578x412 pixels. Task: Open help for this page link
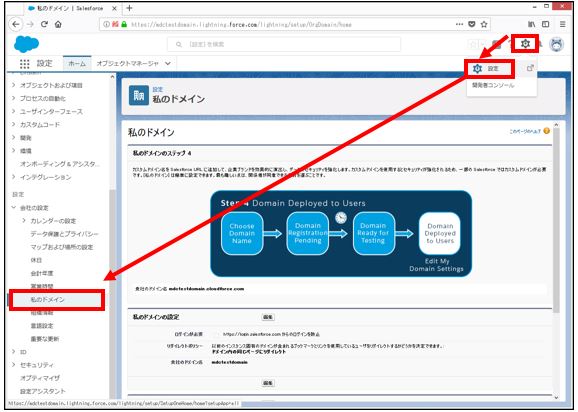[x=525, y=131]
